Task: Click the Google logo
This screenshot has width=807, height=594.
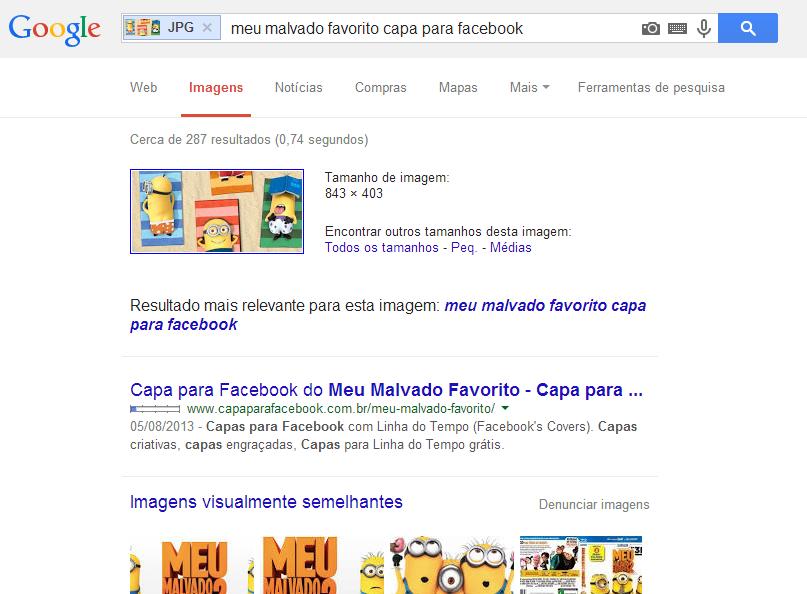Action: 55,29
